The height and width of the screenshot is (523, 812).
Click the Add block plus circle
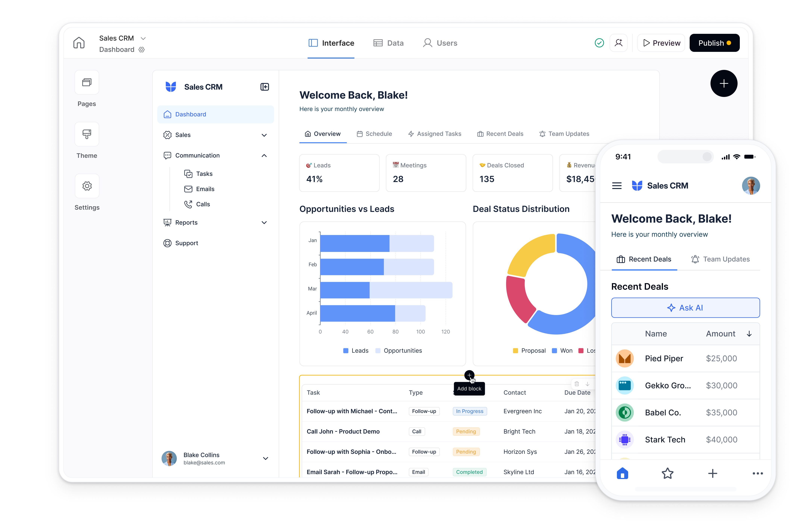tap(469, 375)
